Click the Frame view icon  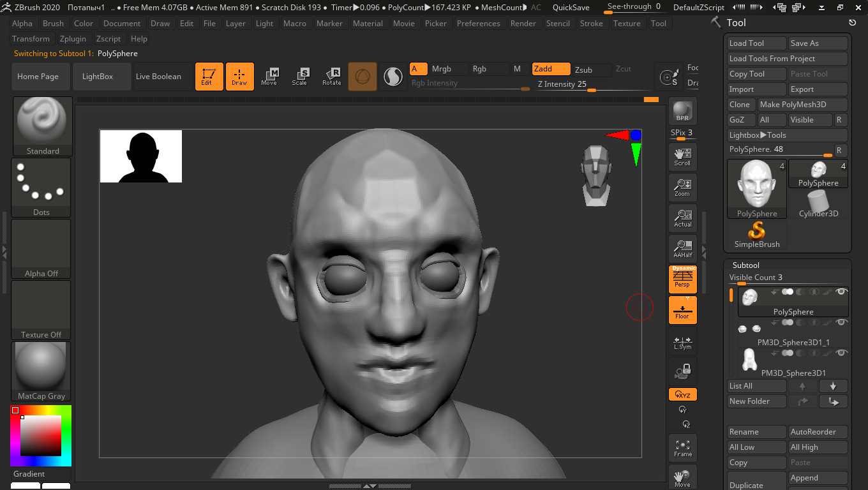tap(682, 448)
